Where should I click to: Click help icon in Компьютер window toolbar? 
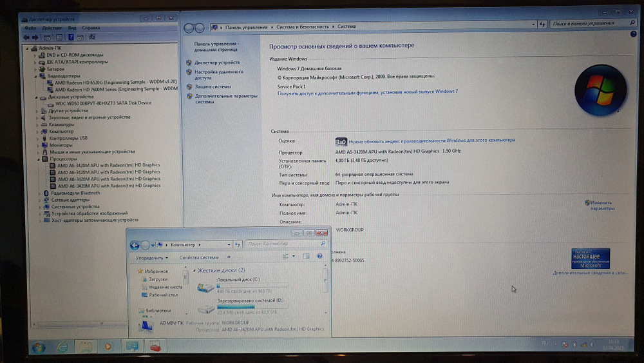[319, 256]
